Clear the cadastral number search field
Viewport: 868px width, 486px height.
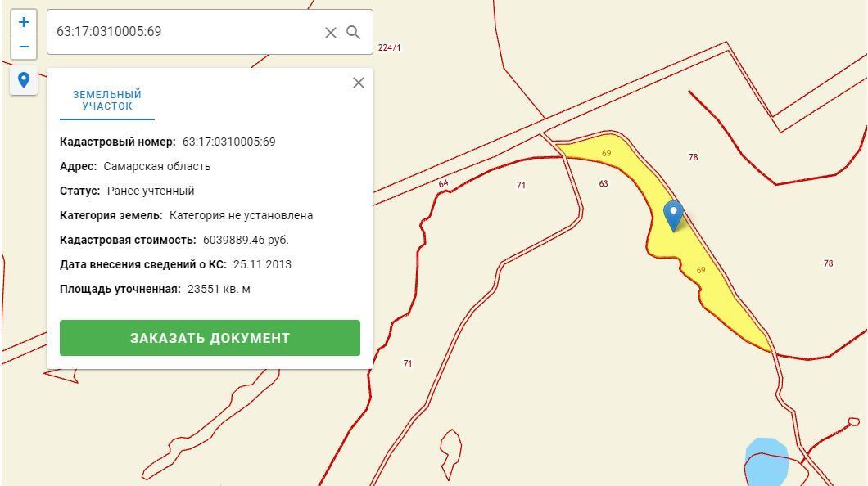click(331, 33)
